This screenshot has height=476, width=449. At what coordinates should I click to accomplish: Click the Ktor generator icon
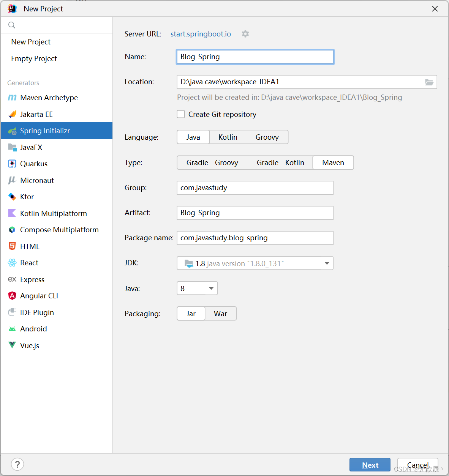point(12,197)
